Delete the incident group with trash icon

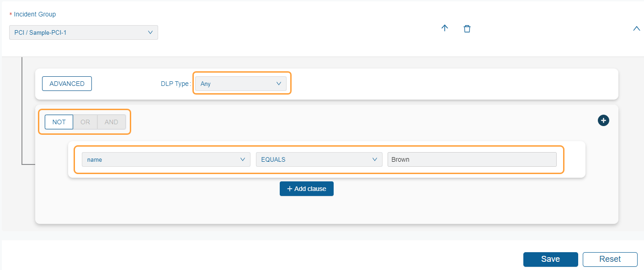(467, 29)
